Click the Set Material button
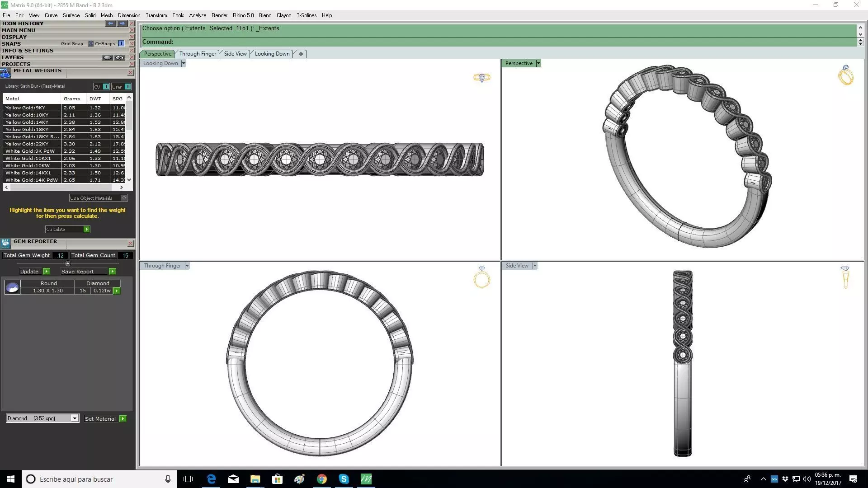Image resolution: width=868 pixels, height=488 pixels. point(105,419)
